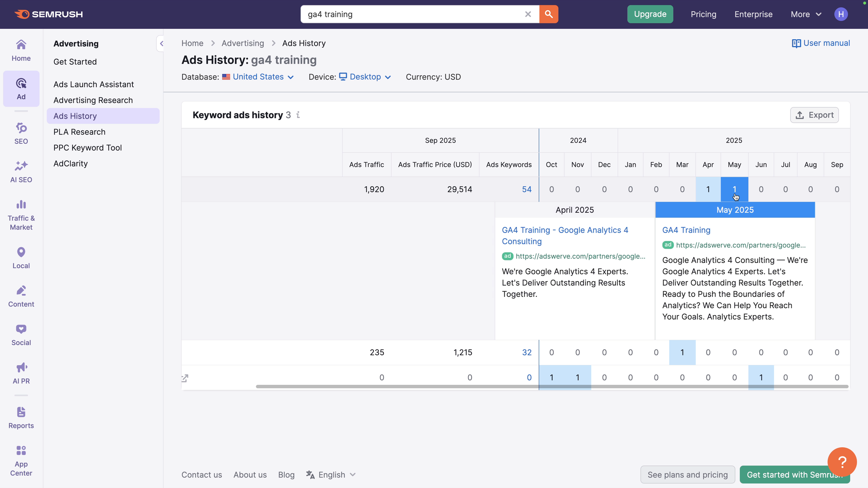Click the Keyword ads history info icon

pyautogui.click(x=298, y=115)
